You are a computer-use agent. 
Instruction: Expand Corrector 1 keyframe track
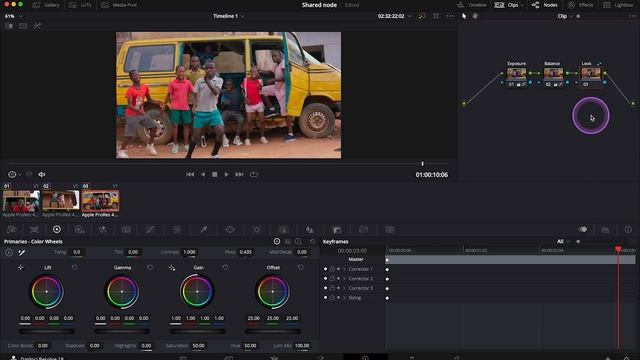coord(344,269)
